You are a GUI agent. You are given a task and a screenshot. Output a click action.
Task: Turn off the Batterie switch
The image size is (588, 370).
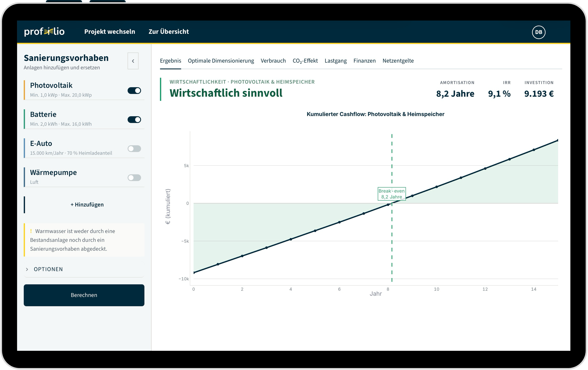[134, 119]
